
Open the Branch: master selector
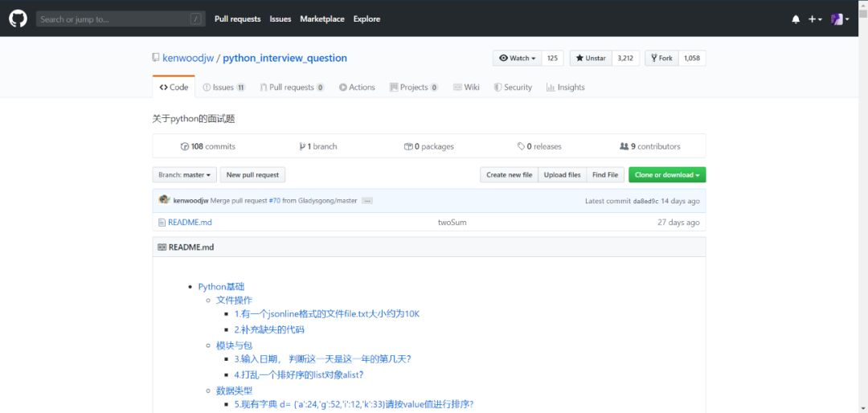coord(184,175)
